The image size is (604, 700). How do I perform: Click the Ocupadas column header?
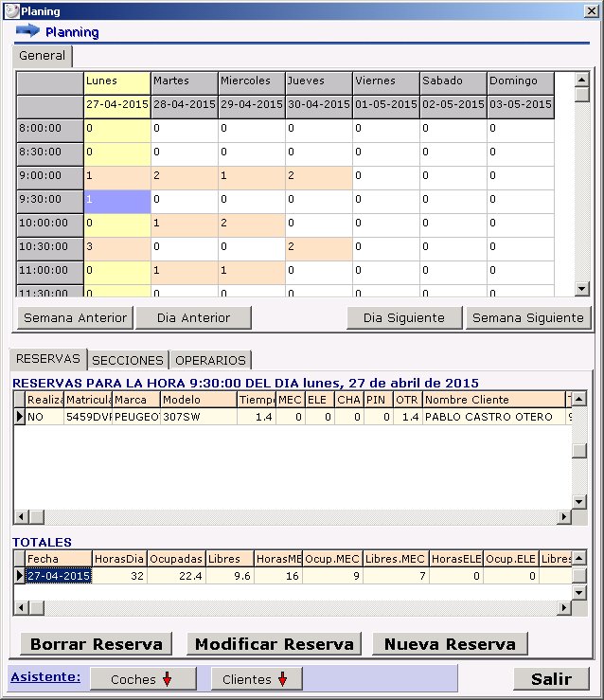(x=176, y=559)
